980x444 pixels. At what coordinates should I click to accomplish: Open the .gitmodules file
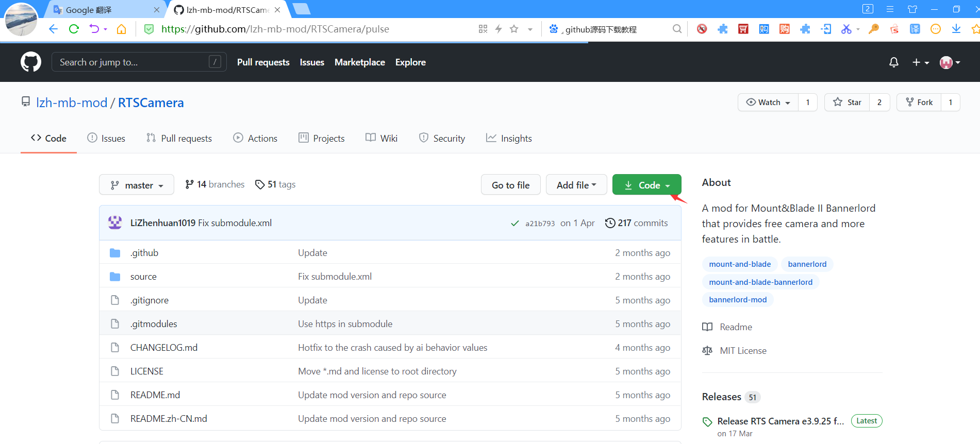154,324
